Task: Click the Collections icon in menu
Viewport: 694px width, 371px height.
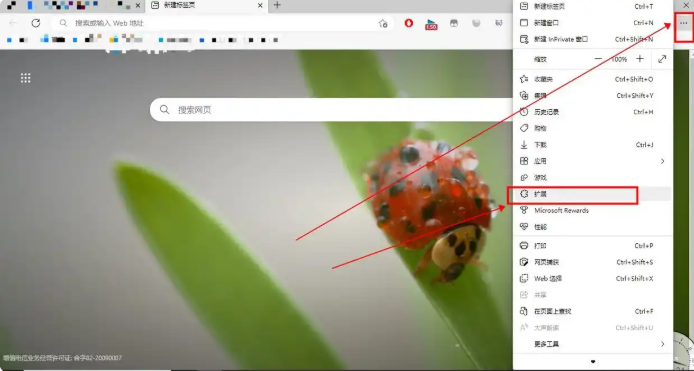Action: pyautogui.click(x=524, y=96)
